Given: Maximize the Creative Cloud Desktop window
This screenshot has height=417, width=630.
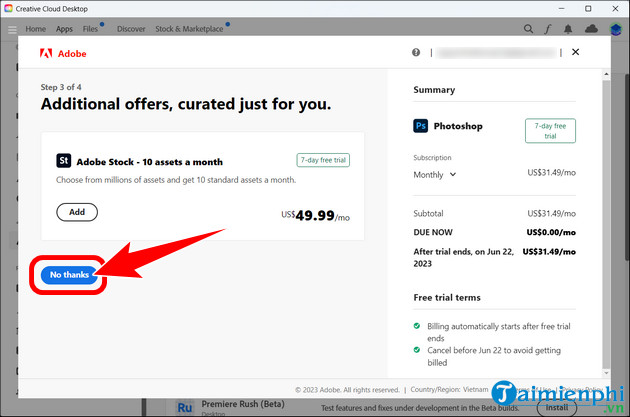Looking at the screenshot, I should 588,8.
